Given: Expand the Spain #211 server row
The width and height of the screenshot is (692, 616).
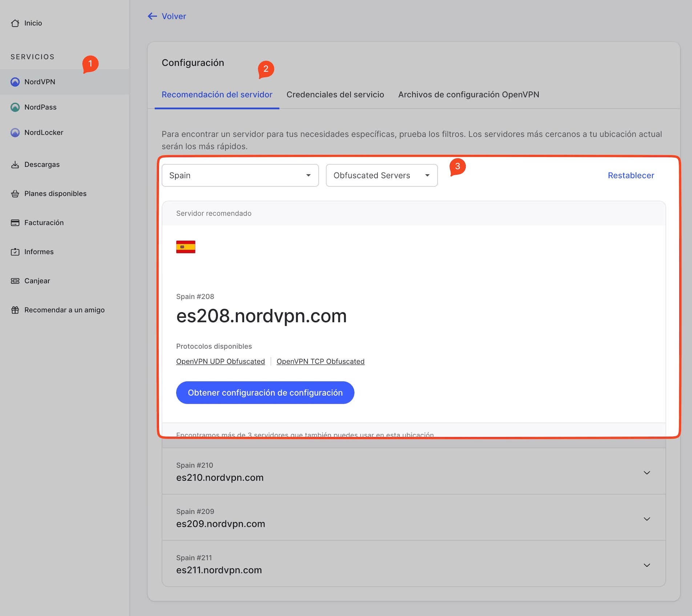Looking at the screenshot, I should 414,564.
